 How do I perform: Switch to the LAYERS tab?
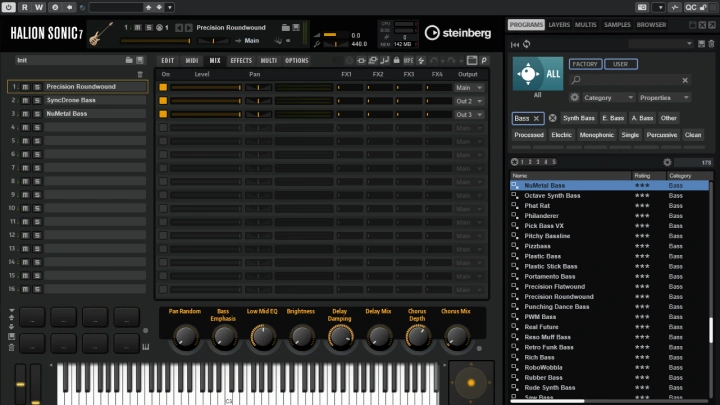pos(559,25)
